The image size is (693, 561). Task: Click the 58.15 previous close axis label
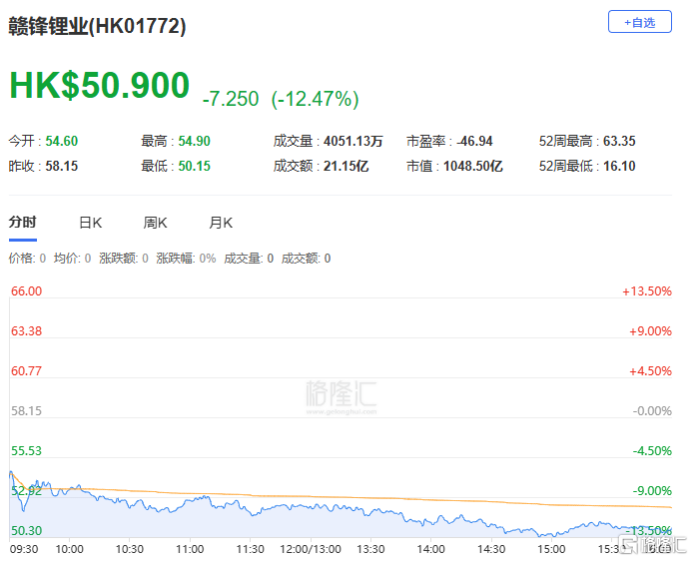click(x=25, y=411)
